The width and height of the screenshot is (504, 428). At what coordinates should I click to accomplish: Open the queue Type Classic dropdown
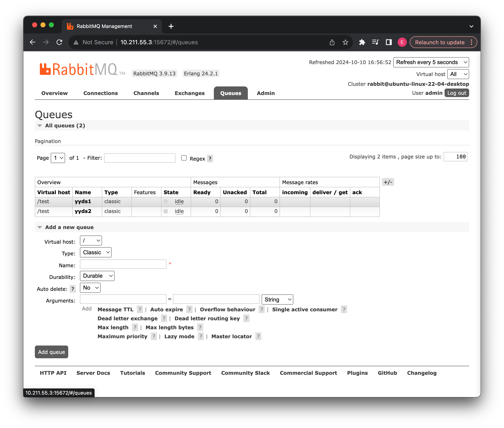[x=96, y=252]
